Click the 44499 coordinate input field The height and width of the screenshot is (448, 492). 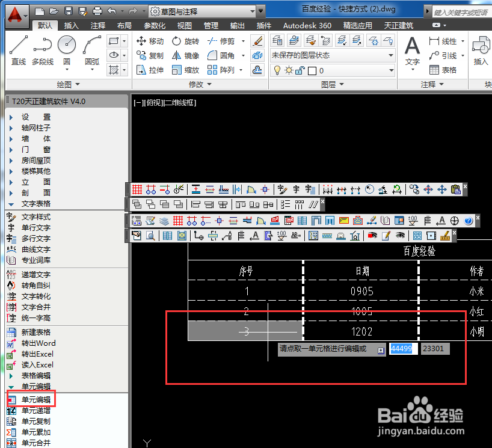point(403,349)
